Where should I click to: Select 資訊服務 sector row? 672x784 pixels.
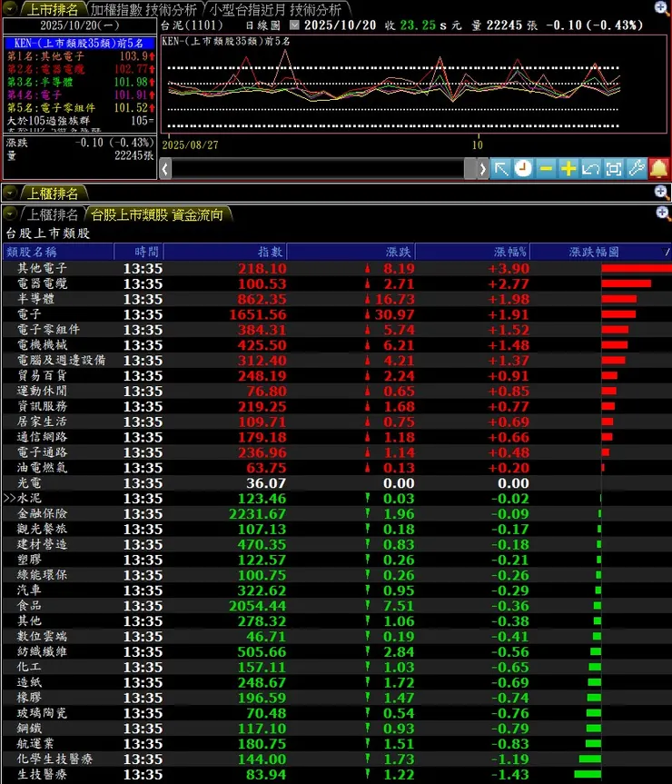click(337, 406)
